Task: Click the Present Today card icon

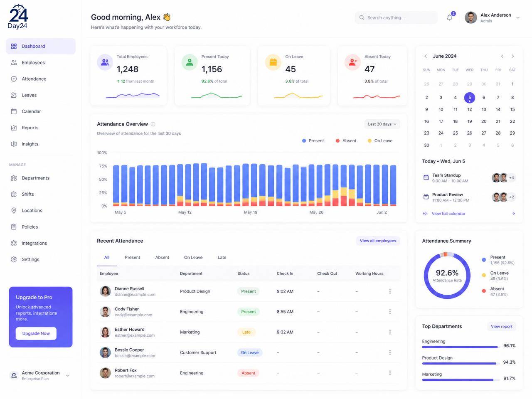Action: pos(190,62)
